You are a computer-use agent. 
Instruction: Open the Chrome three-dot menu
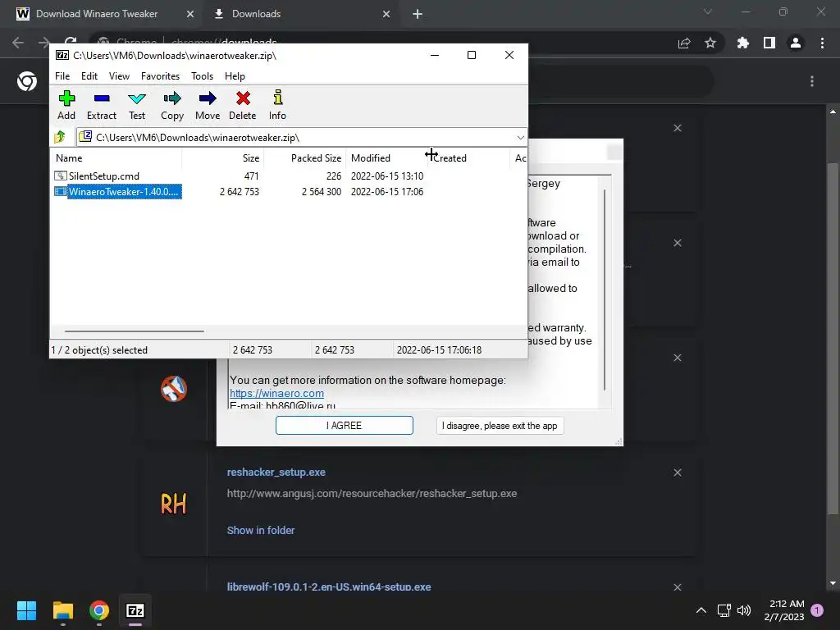pos(822,43)
